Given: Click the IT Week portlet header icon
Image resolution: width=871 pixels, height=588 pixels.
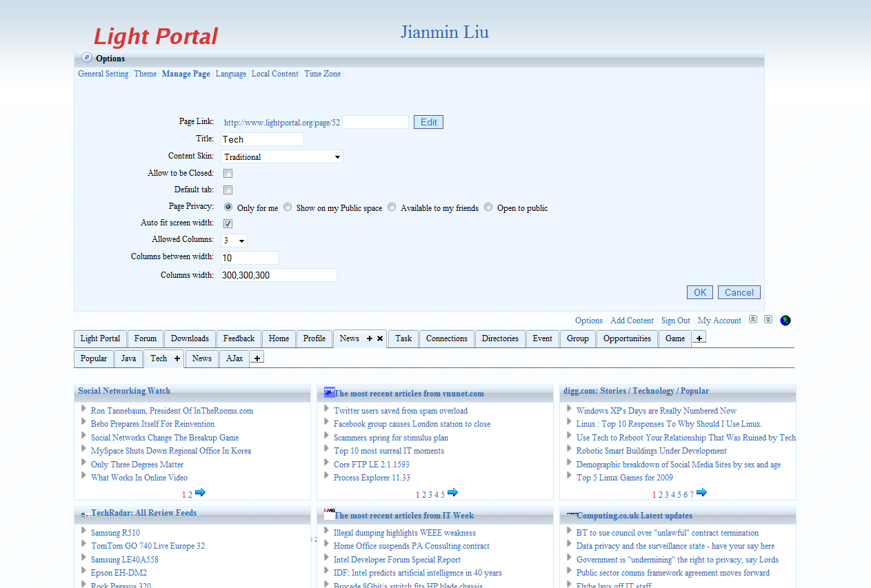Looking at the screenshot, I should click(329, 514).
